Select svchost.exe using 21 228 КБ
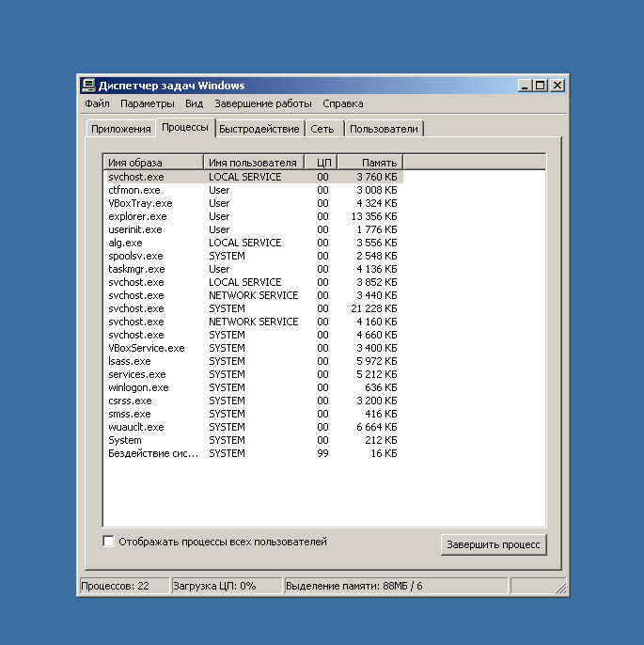 [x=253, y=308]
